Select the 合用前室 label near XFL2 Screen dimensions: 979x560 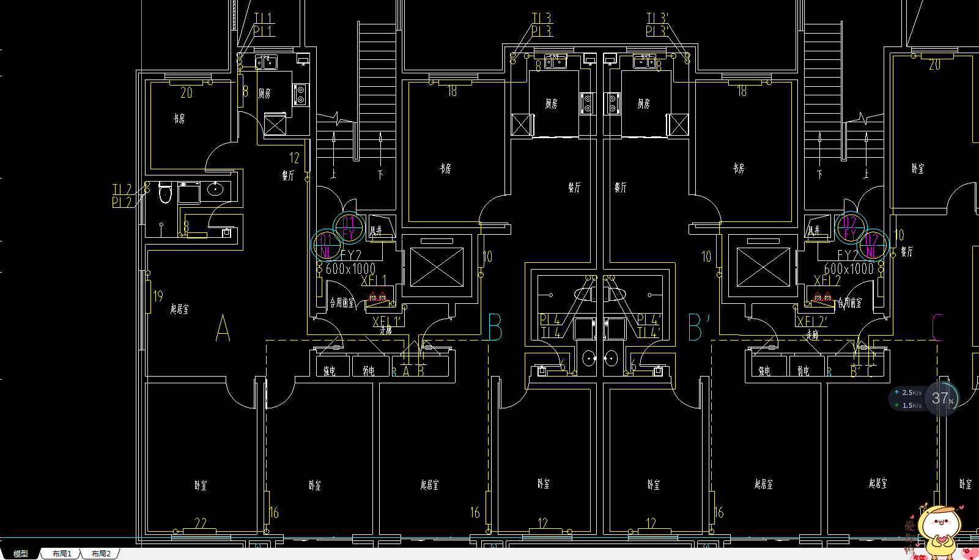tap(850, 303)
